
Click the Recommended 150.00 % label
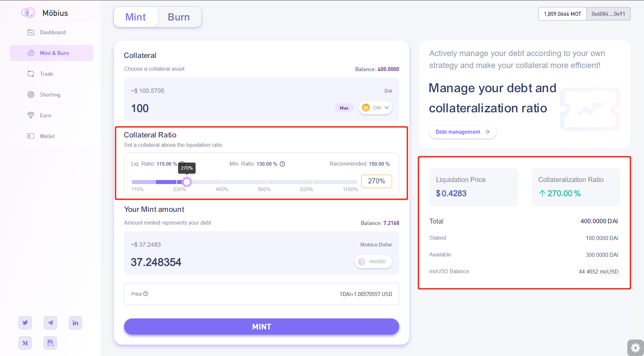click(x=360, y=164)
